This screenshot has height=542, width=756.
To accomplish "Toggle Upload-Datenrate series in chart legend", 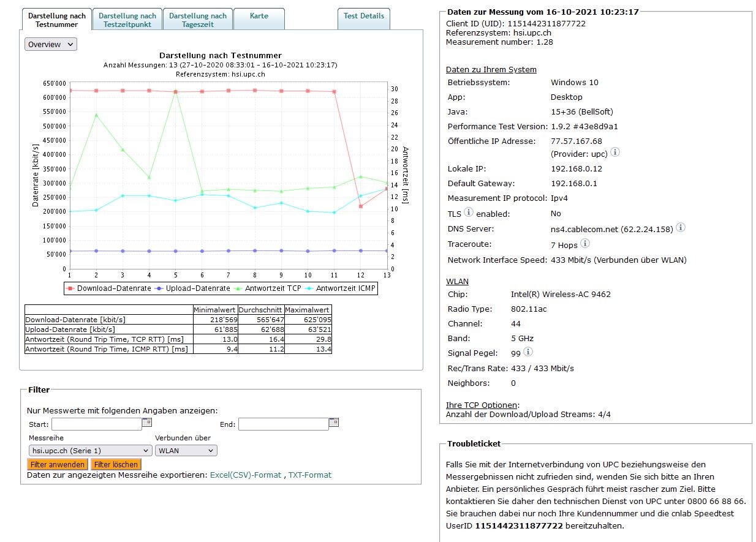I will pos(193,288).
